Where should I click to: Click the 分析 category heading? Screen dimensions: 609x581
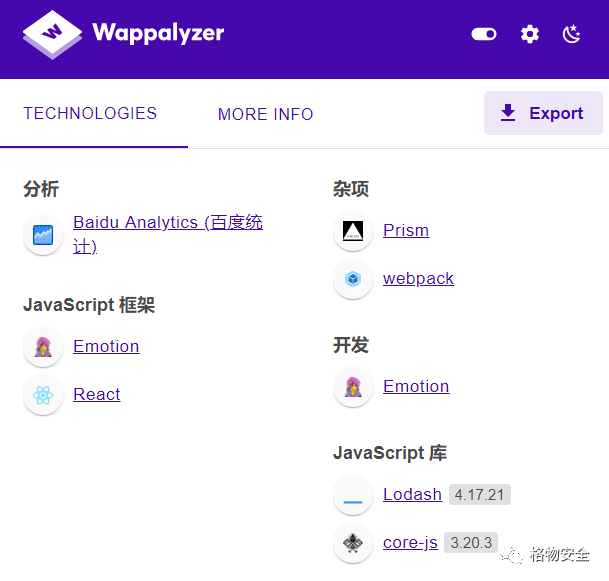tap(41, 189)
